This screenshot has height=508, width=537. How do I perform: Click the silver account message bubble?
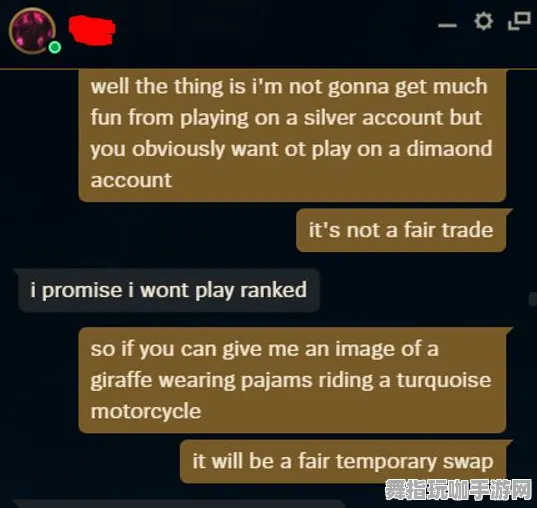(292, 135)
